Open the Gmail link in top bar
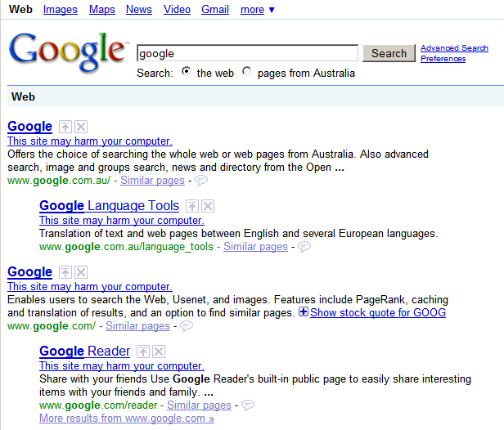 (x=215, y=10)
